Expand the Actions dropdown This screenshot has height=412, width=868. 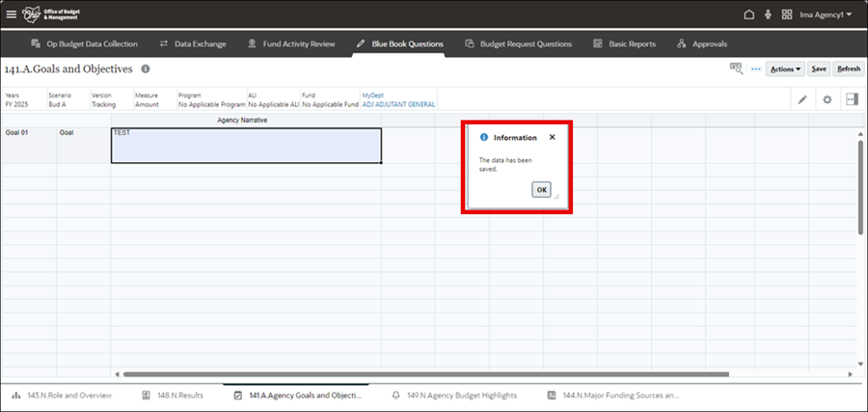(x=786, y=69)
